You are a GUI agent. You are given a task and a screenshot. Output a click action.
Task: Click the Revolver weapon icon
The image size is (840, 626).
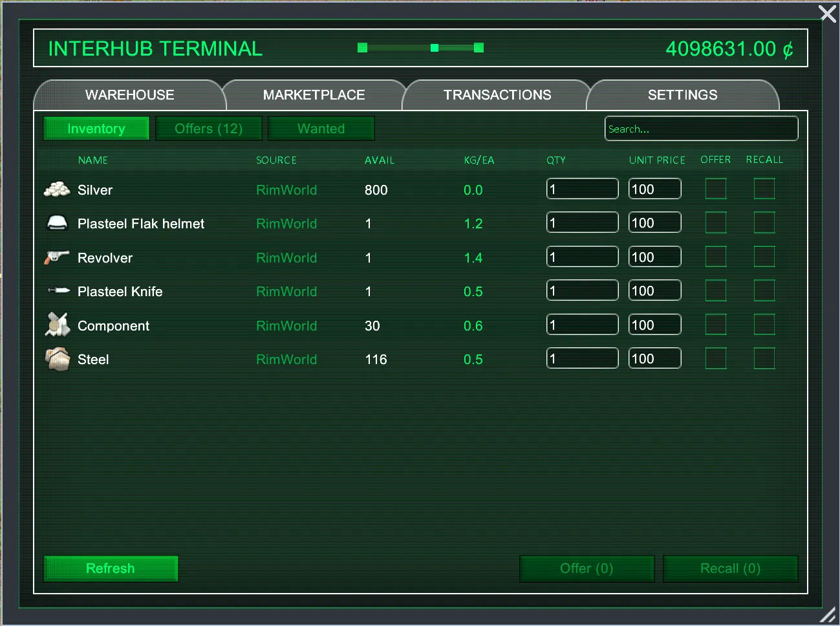click(x=57, y=257)
